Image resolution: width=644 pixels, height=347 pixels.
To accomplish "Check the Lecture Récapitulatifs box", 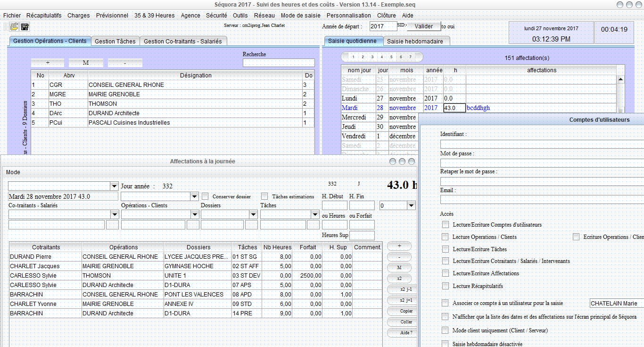I will (445, 286).
